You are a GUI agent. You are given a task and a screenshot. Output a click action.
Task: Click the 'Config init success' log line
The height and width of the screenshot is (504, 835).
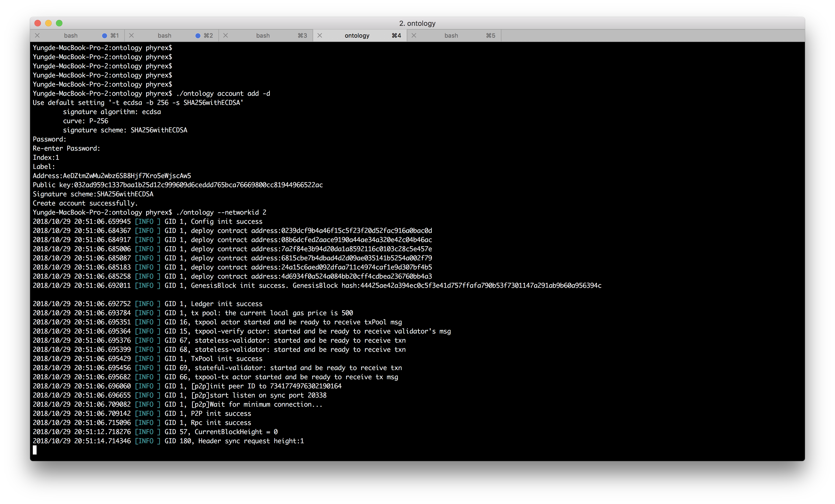(x=147, y=222)
